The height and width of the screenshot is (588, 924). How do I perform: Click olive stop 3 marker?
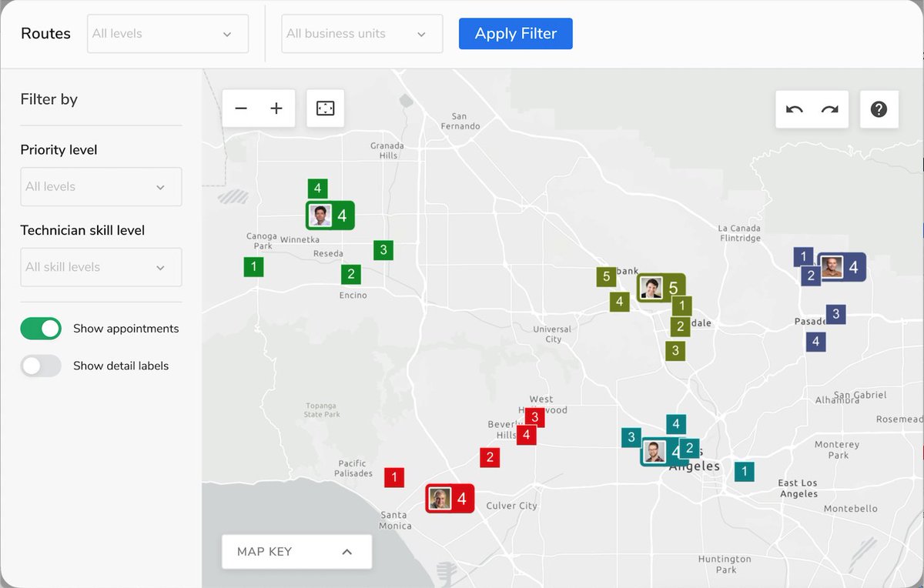click(x=675, y=351)
